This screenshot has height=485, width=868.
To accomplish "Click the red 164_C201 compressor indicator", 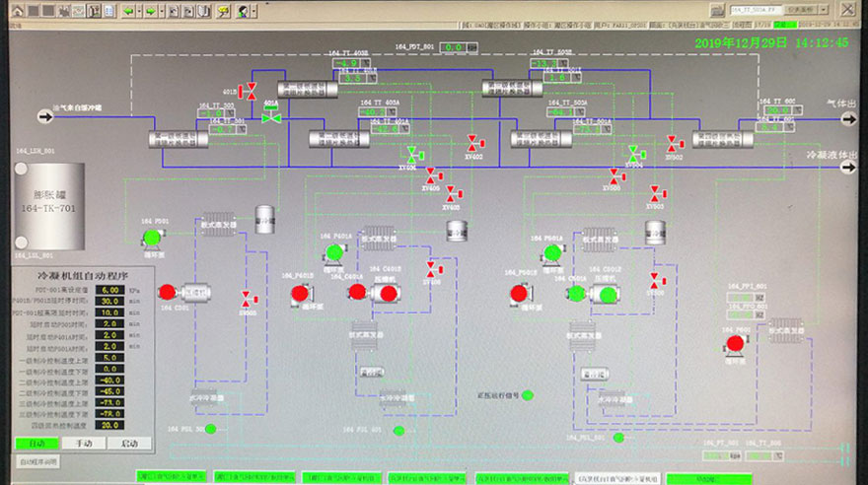I will 167,292.
